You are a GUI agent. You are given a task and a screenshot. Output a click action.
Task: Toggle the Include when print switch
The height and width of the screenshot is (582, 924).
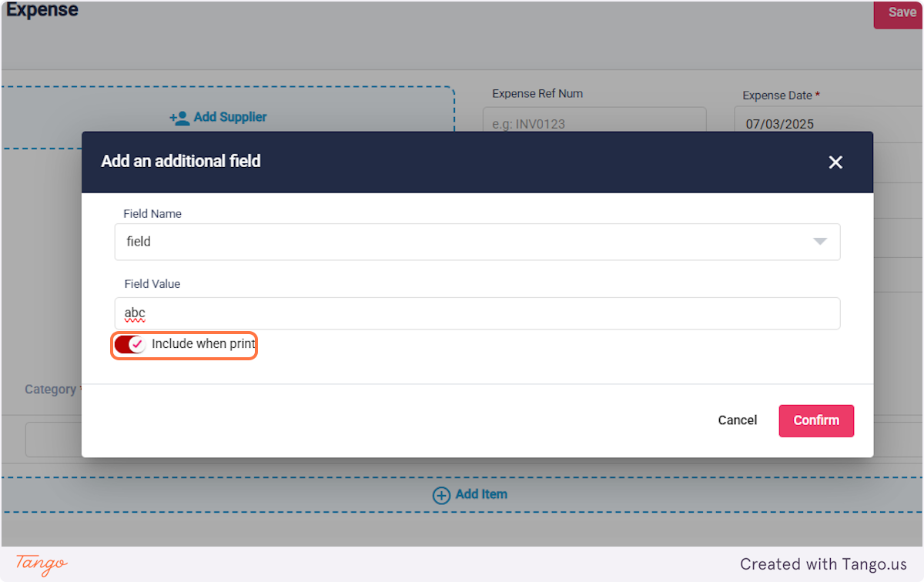coord(130,344)
